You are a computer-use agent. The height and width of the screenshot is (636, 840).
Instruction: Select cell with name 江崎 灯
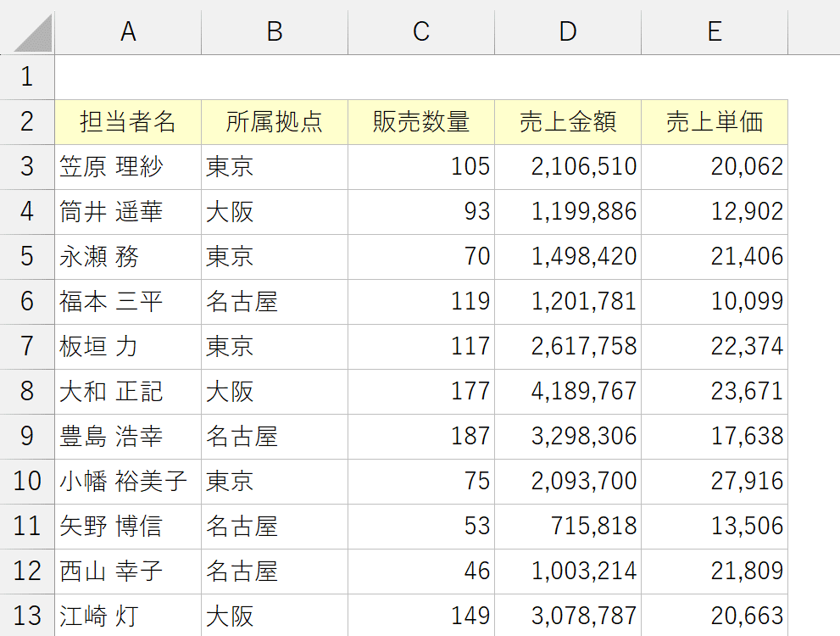(x=128, y=616)
